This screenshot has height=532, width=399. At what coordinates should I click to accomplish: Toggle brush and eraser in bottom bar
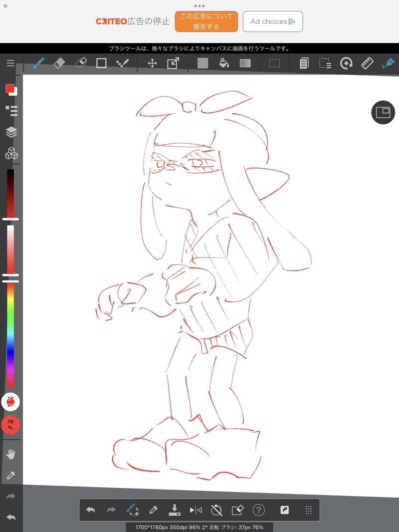click(132, 510)
